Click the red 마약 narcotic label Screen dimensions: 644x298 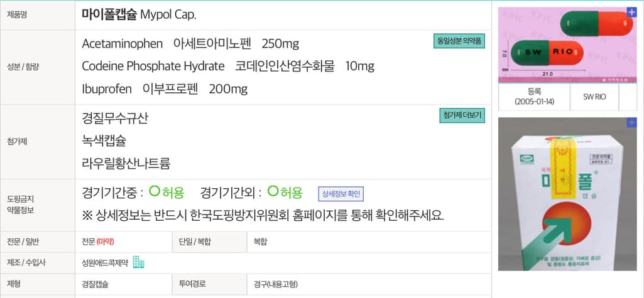(105, 241)
